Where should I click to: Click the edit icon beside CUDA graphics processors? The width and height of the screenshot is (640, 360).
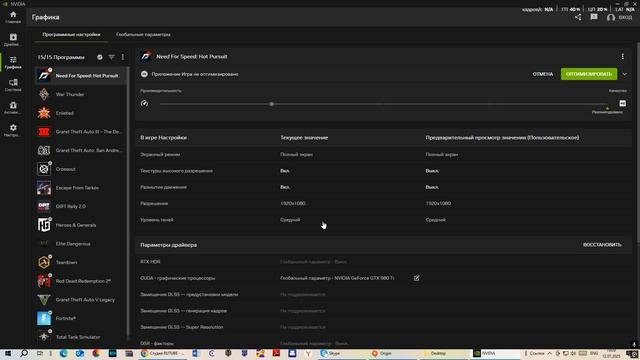416,278
